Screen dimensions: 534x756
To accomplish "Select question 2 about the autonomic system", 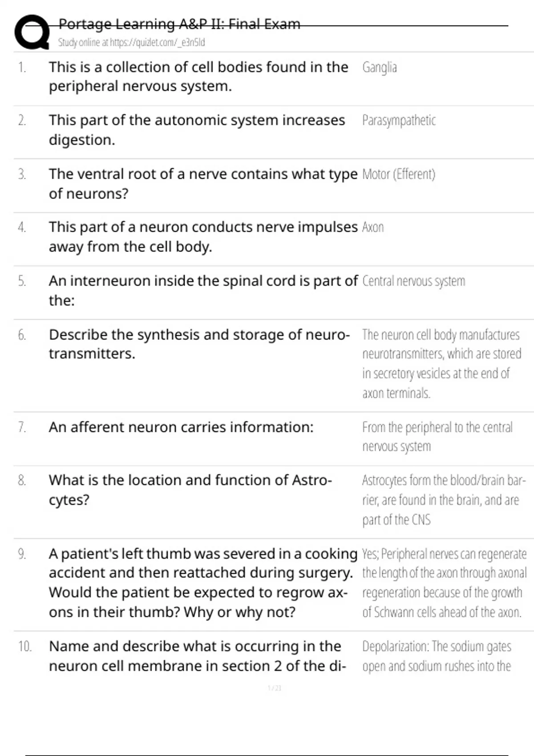I will coord(197,130).
